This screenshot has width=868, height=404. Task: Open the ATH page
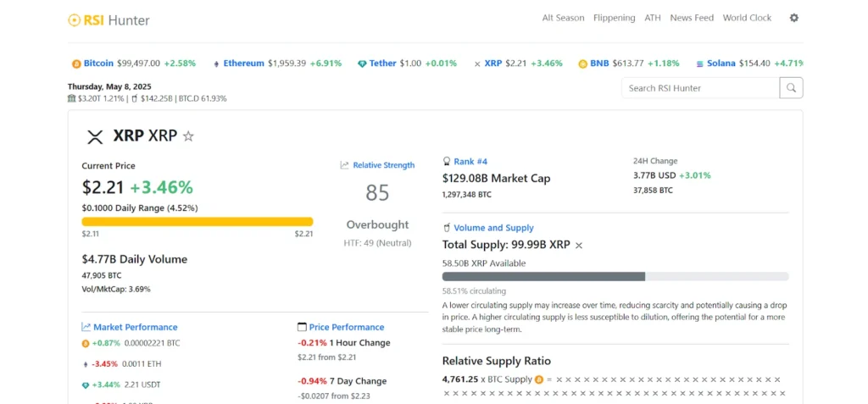pos(653,18)
